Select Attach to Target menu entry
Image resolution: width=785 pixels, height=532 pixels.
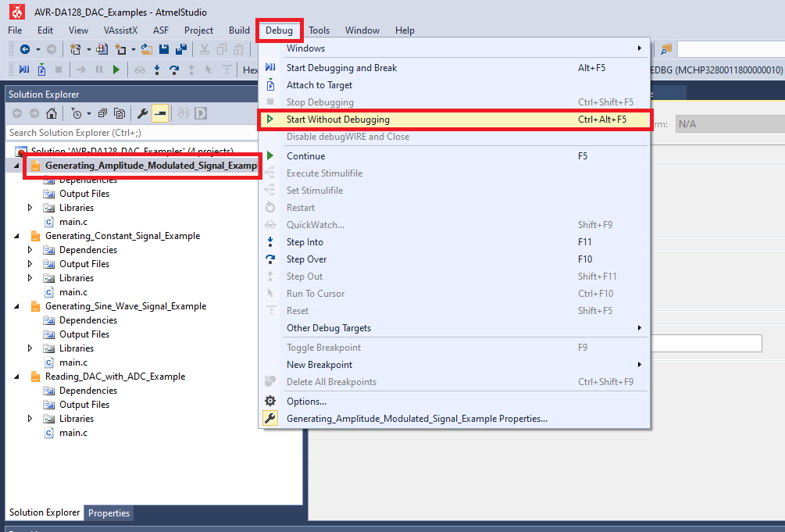454,85
